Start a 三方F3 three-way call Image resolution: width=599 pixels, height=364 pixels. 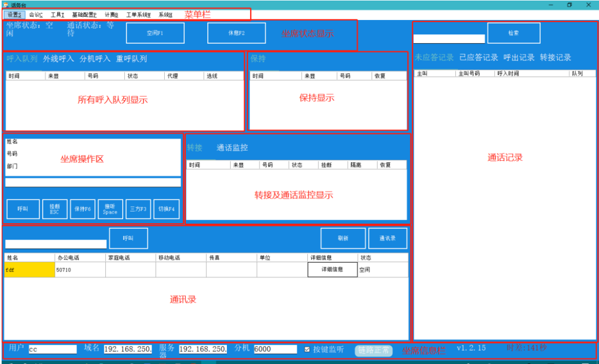pyautogui.click(x=138, y=209)
